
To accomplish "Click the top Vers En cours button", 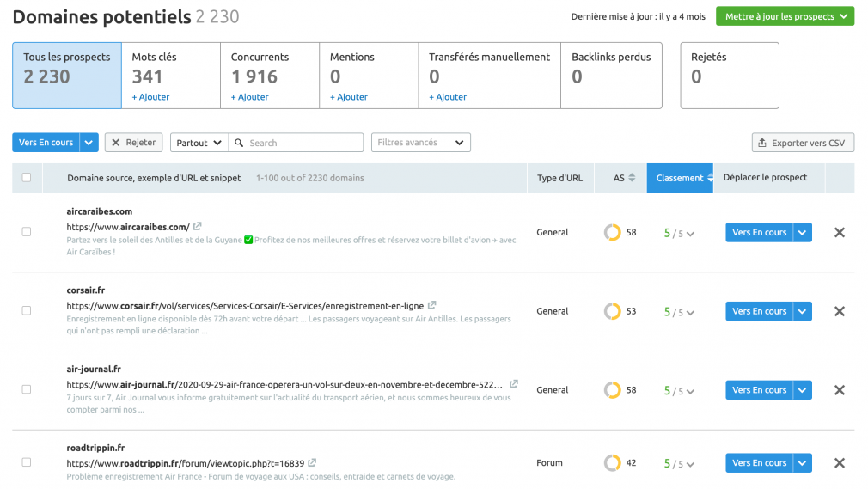I will [x=46, y=143].
